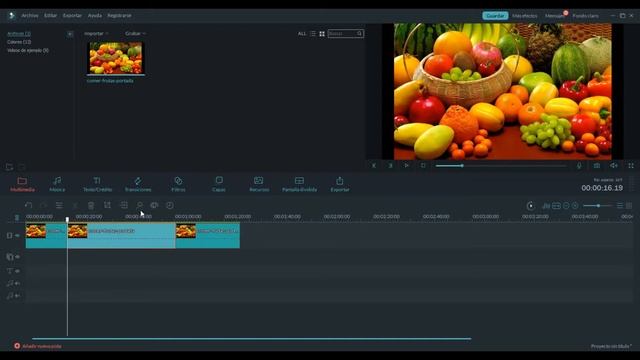The image size is (640, 360).
Task: Select the Archivos folder in library
Action: tap(19, 33)
